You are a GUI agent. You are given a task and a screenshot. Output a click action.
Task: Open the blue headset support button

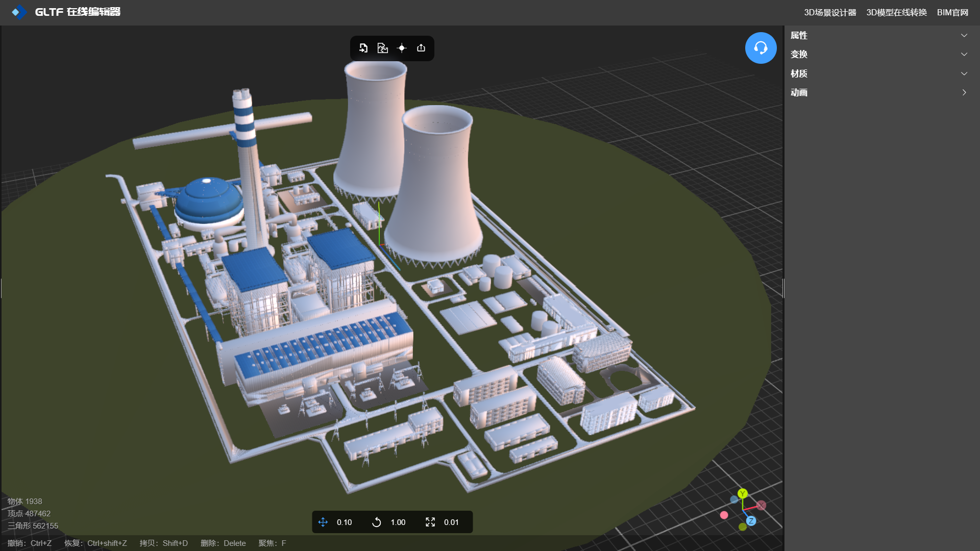pos(761,48)
